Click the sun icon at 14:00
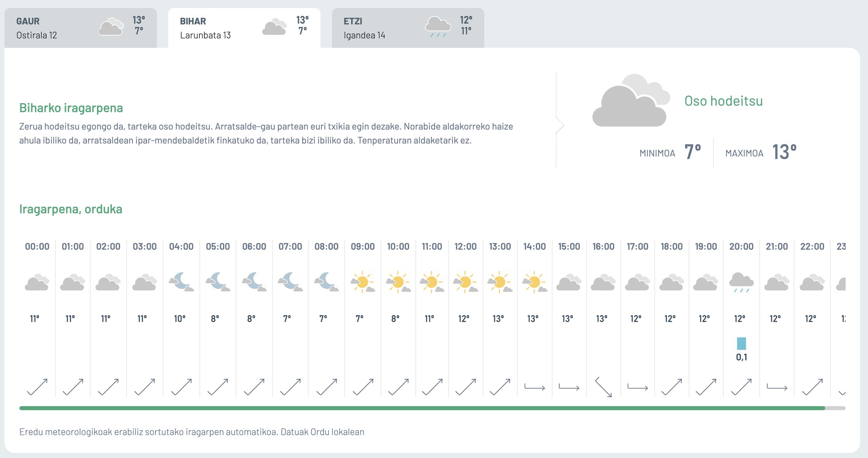The image size is (868, 458). (x=534, y=282)
